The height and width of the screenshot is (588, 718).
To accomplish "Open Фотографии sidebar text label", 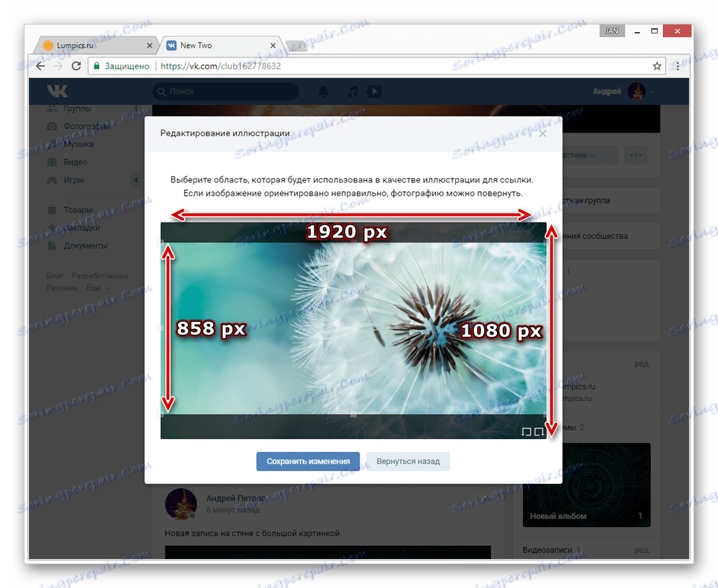I will pyautogui.click(x=87, y=127).
